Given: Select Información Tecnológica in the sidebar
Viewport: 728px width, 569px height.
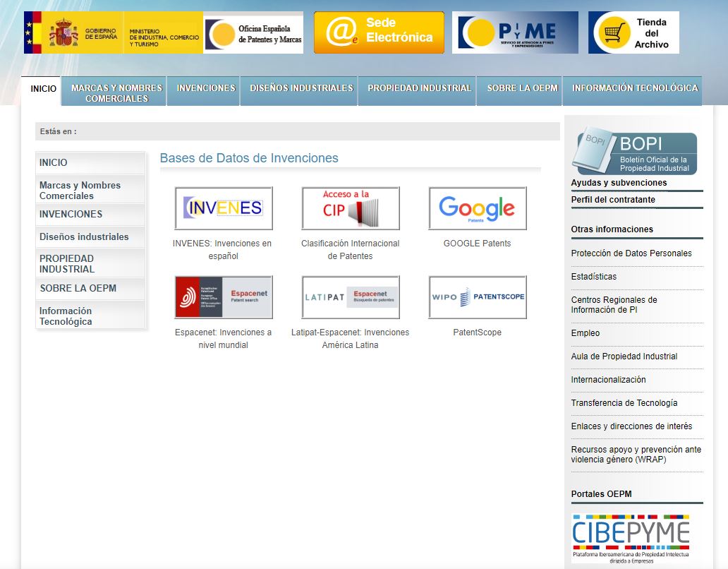Looking at the screenshot, I should click(90, 316).
